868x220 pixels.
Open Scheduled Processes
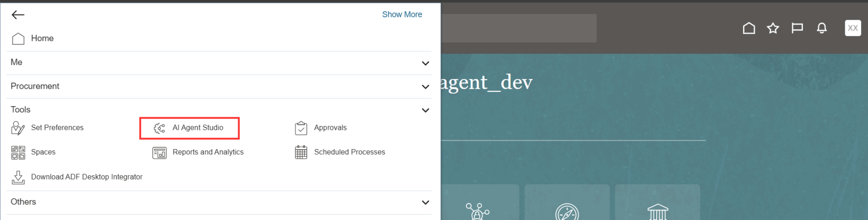tap(349, 152)
